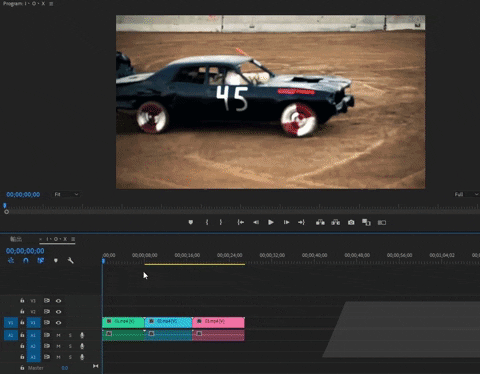The width and height of the screenshot is (480, 374).
Task: Hide track V2 output with eye
Action: point(58,312)
